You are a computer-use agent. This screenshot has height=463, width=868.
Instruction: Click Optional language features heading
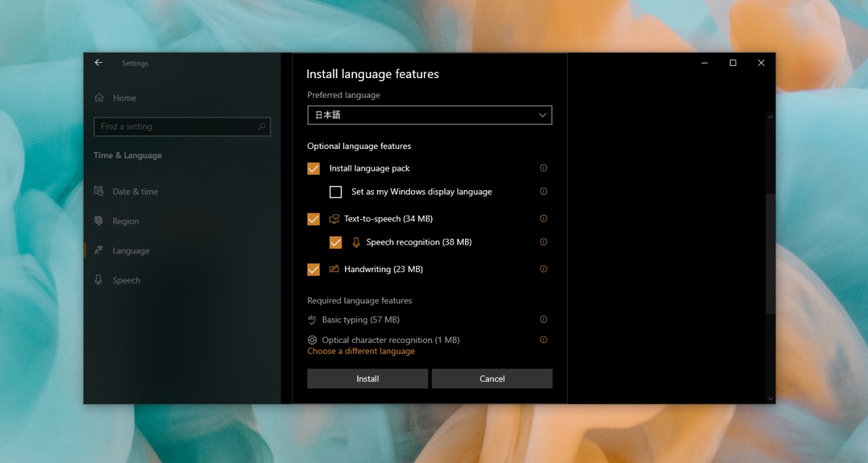359,146
